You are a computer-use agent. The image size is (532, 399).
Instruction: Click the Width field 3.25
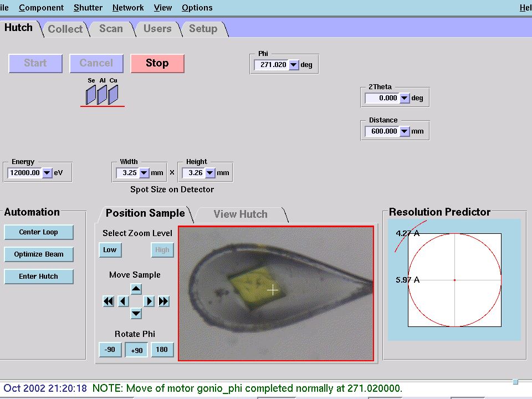[127, 173]
